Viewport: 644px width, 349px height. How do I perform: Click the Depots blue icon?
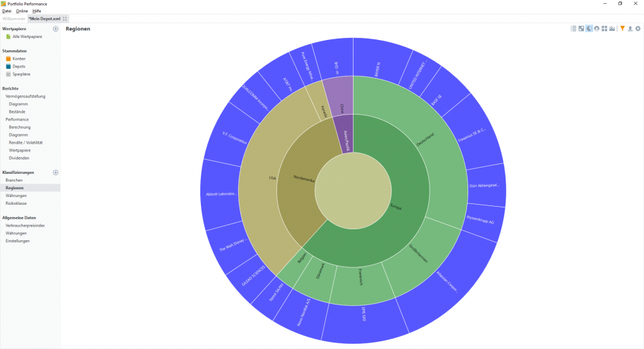coord(8,66)
